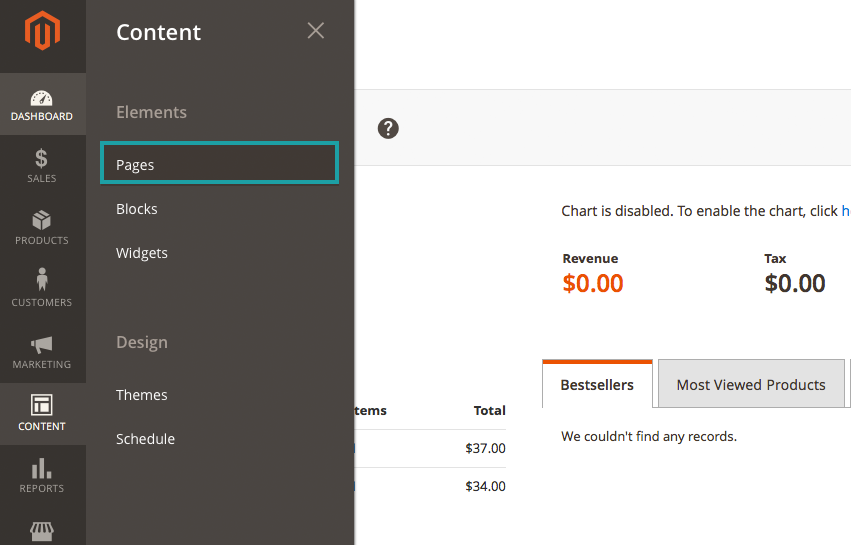The height and width of the screenshot is (545, 851).
Task: Select Blocks under Elements
Action: (137, 209)
